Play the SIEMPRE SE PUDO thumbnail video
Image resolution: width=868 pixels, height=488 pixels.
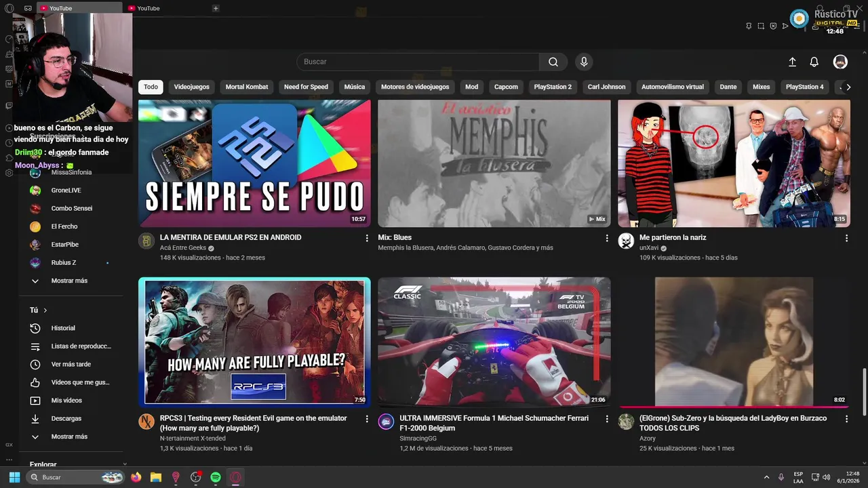tap(254, 163)
